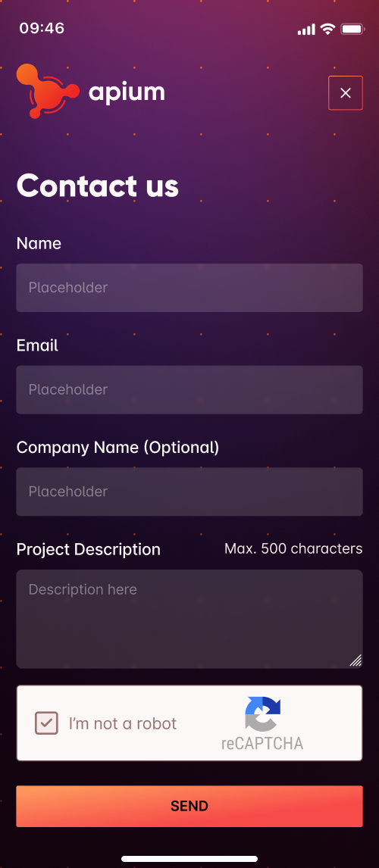The height and width of the screenshot is (868, 379).
Task: Click the Wi-Fi status icon
Action: tap(328, 29)
